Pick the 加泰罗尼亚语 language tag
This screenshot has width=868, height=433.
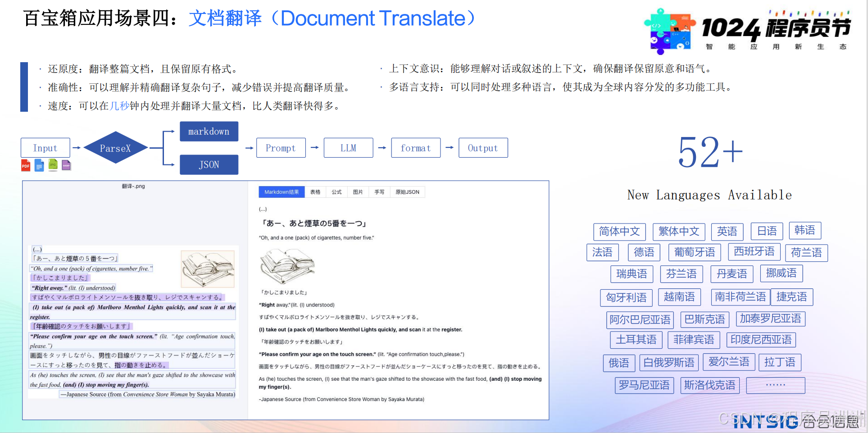pos(771,319)
